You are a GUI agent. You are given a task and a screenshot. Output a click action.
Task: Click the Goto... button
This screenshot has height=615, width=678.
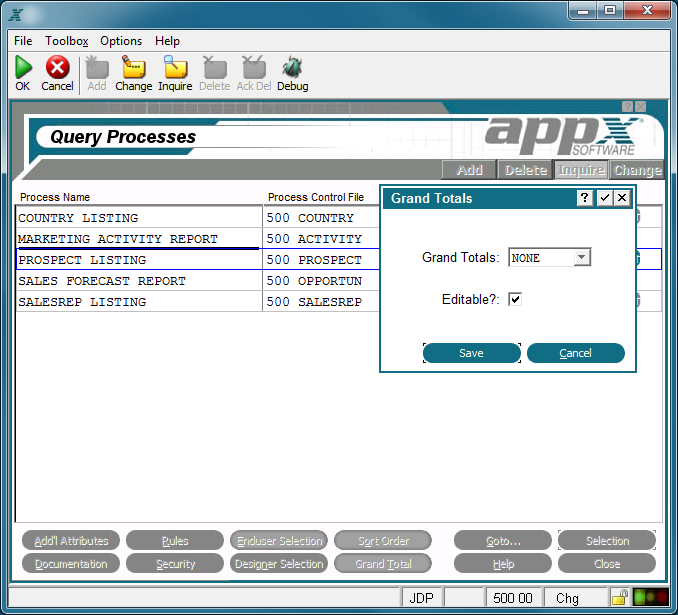click(503, 541)
